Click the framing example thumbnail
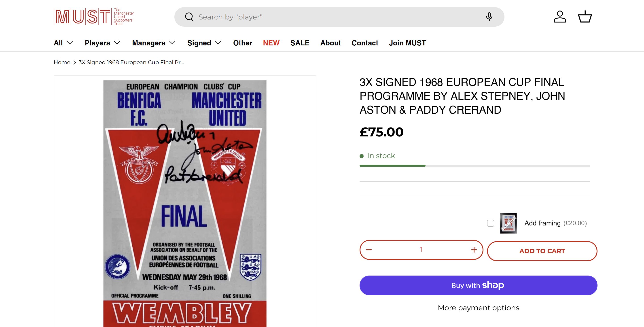The height and width of the screenshot is (327, 644). 508,223
